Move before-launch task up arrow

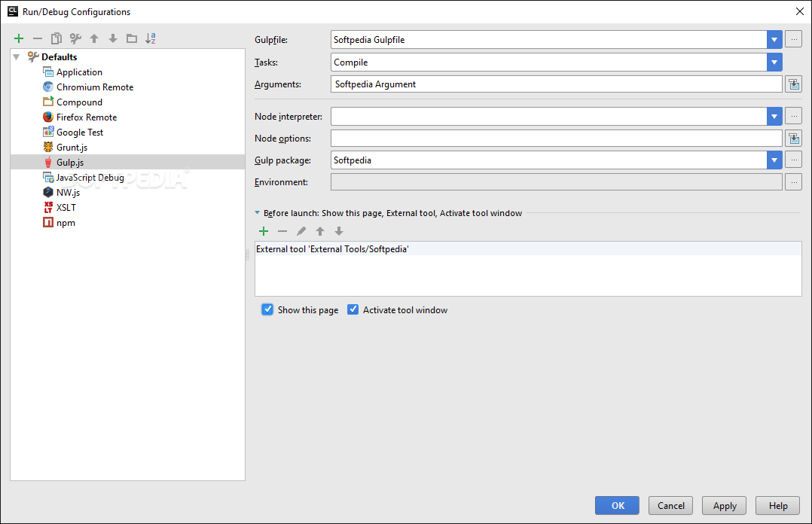320,231
